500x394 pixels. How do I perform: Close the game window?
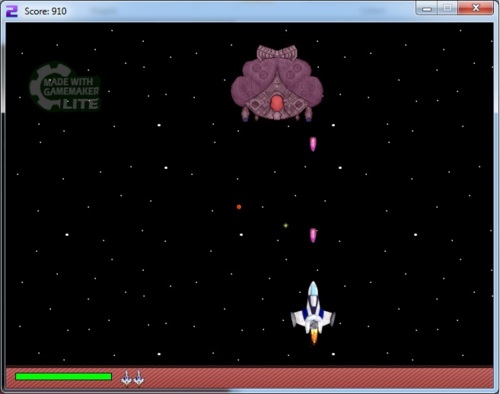click(476, 9)
